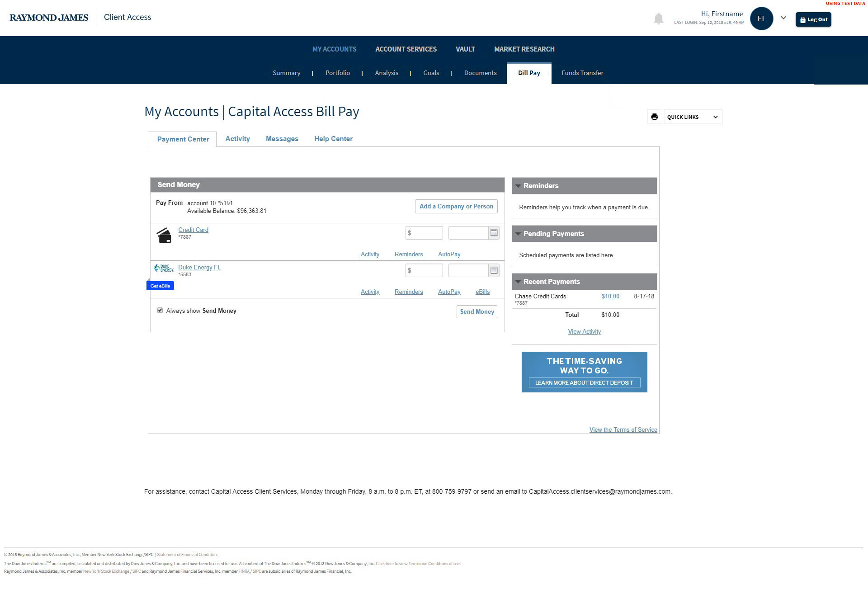Viewport: 868px width, 599px height.
Task: Go to Goals sub-tab
Action: (x=431, y=73)
